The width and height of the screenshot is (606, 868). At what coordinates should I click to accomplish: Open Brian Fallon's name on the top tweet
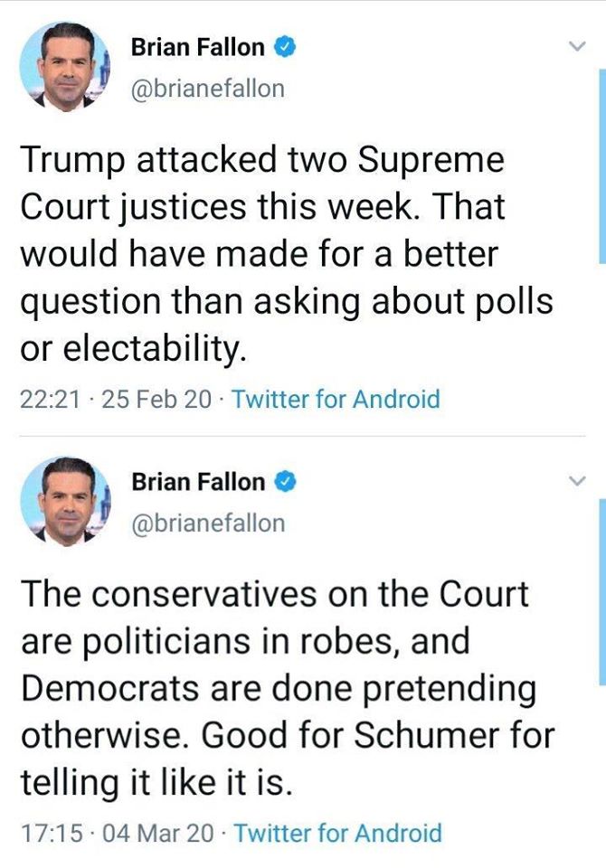point(198,48)
